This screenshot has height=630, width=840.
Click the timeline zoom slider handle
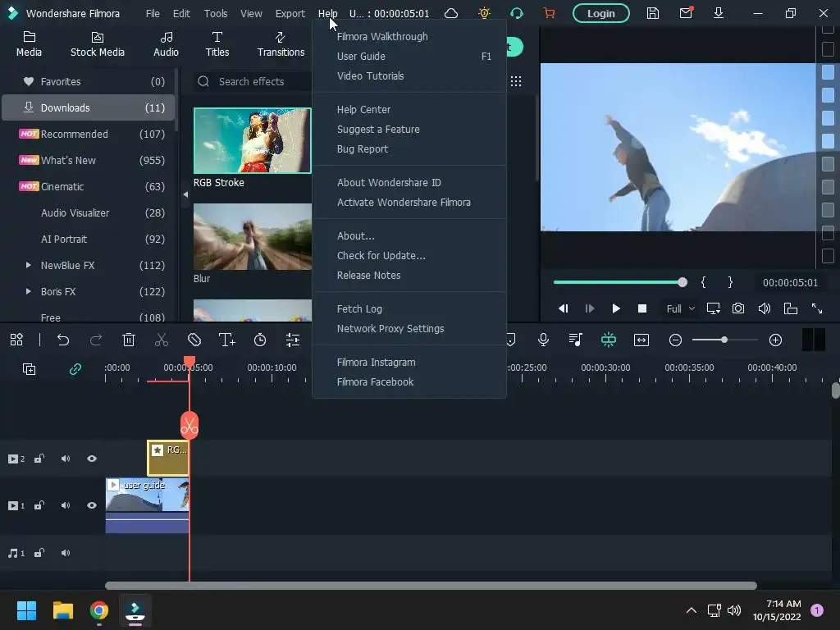pyautogui.click(x=724, y=340)
